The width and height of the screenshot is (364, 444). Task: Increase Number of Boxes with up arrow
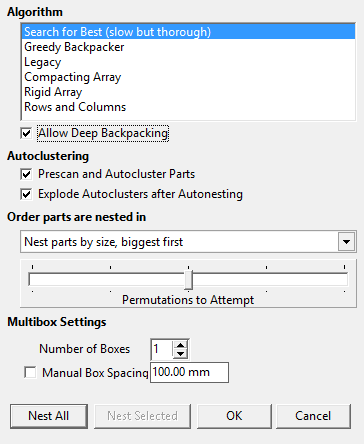point(180,345)
